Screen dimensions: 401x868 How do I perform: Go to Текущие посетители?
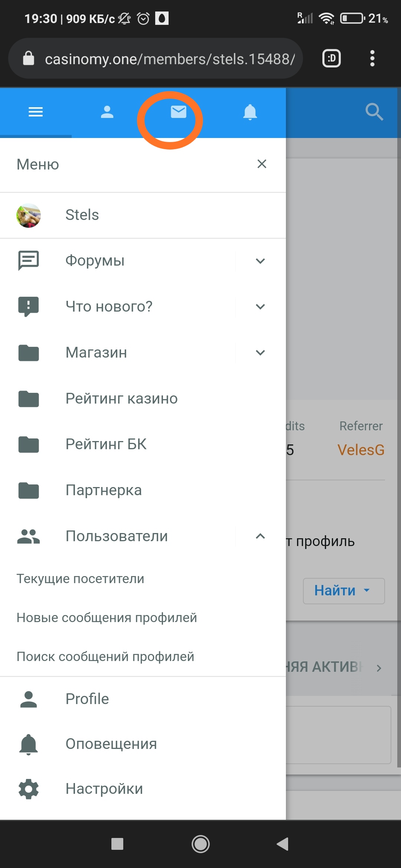pos(81,579)
